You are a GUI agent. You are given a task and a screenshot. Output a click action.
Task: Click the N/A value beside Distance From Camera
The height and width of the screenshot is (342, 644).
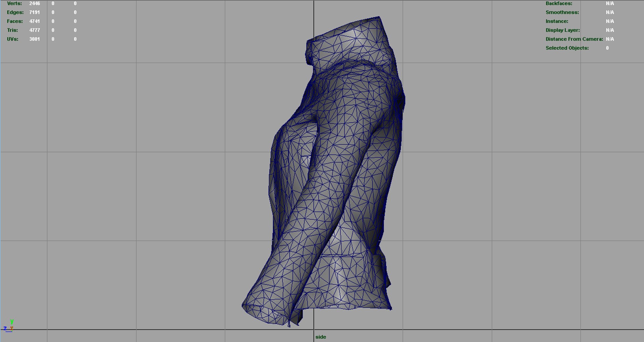click(610, 39)
